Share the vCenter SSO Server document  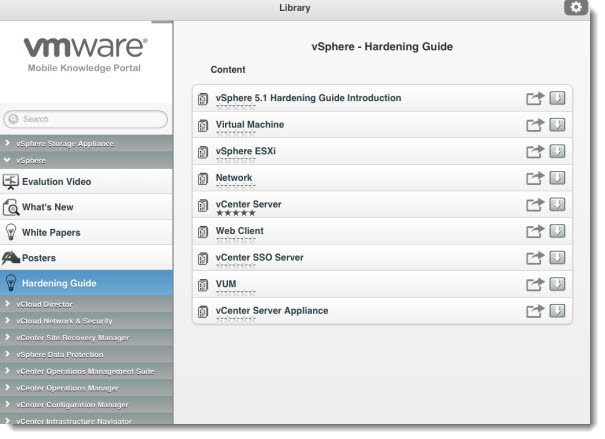(x=535, y=258)
